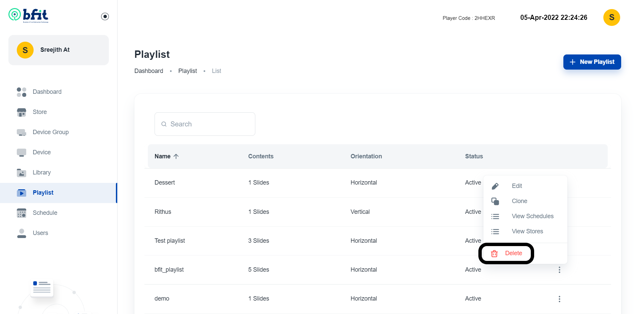Click Vertical orientation in Rithus row

click(x=360, y=212)
